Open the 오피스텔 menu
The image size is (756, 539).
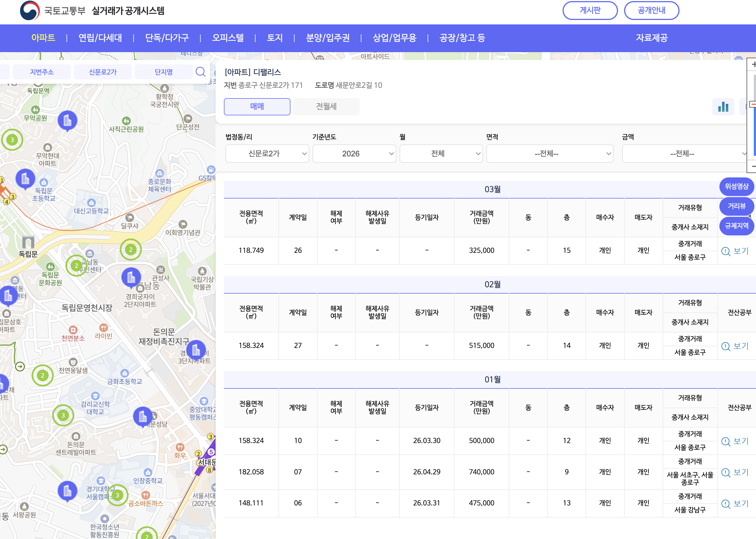(228, 38)
